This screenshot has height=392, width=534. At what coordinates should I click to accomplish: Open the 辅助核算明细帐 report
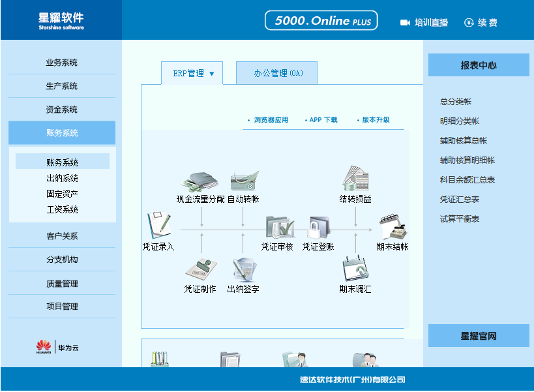click(467, 160)
